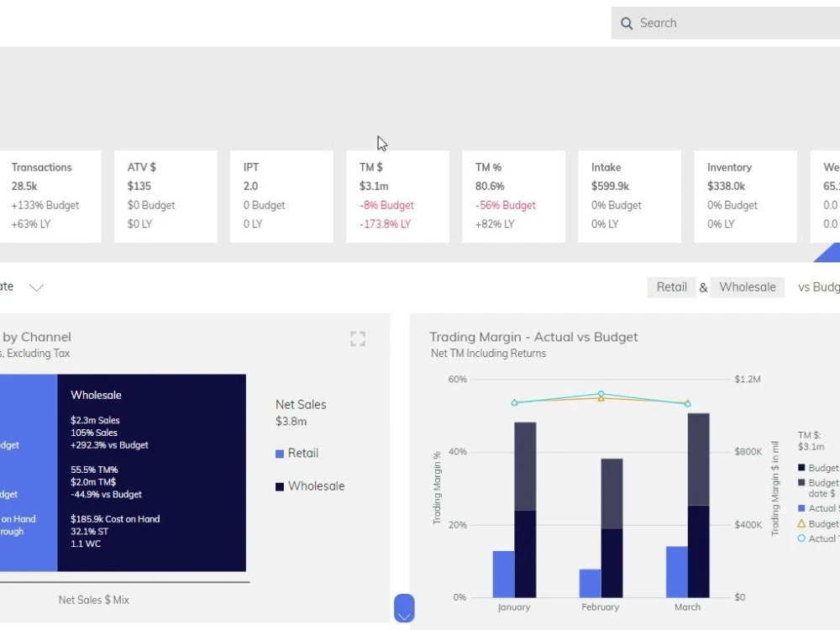Click the Actual blue legend swatch
840x630 pixels.
[801, 508]
